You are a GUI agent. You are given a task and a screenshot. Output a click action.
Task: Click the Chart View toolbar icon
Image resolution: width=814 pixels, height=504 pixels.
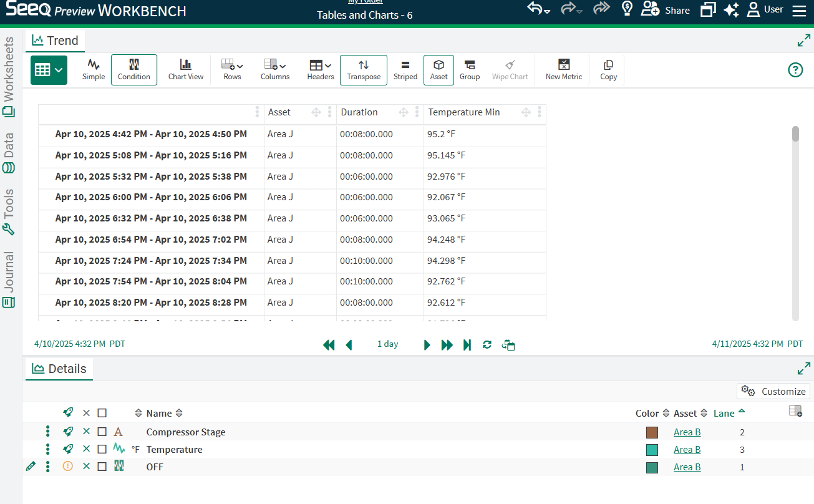(185, 69)
